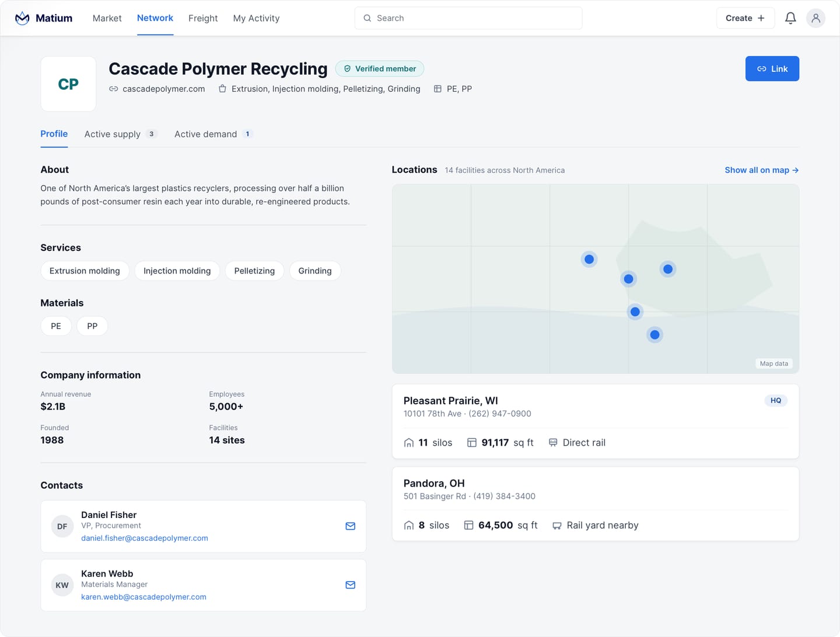Open the Network nav item
This screenshot has width=840, height=637.
(155, 18)
